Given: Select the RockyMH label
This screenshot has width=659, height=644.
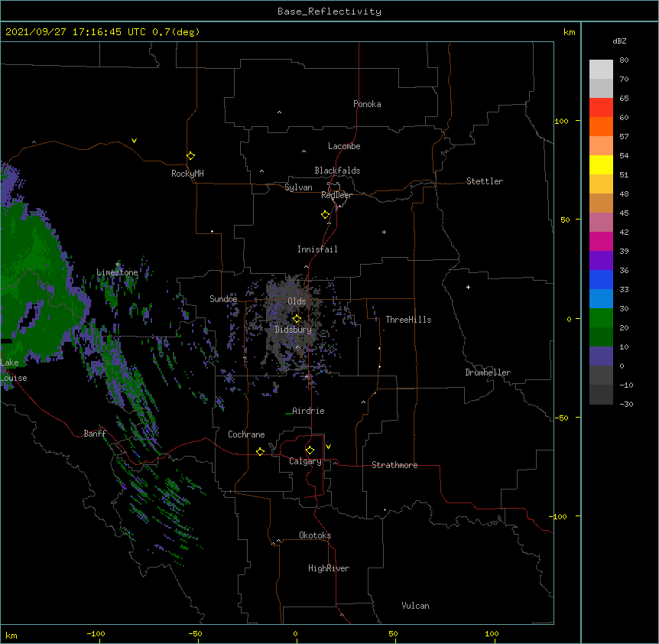Looking at the screenshot, I should click(x=187, y=174).
